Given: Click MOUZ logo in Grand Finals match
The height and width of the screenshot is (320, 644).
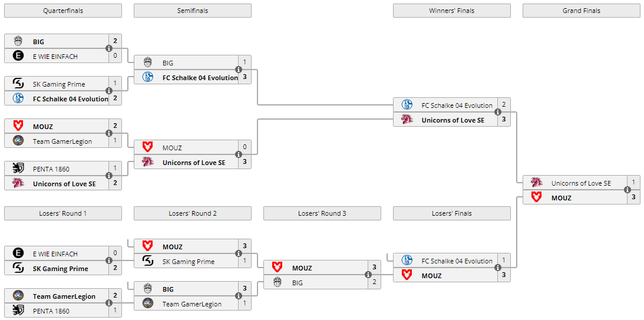Looking at the screenshot, I should pyautogui.click(x=536, y=198).
